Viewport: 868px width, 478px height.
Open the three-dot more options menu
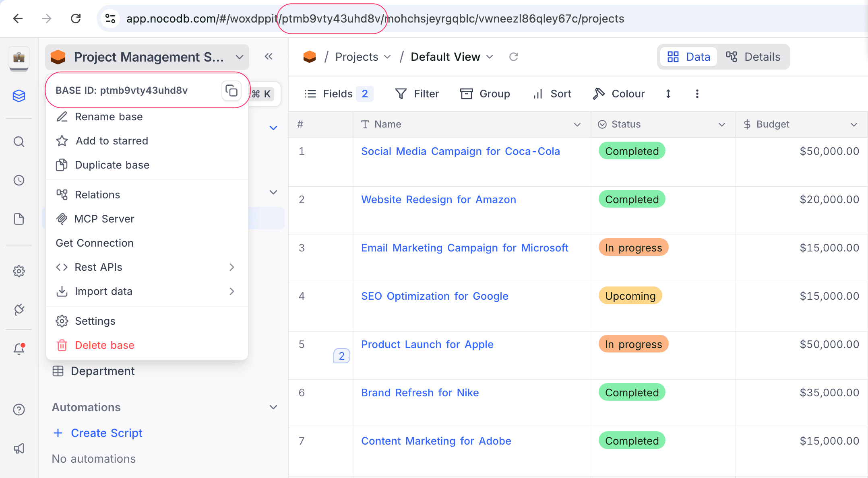click(x=697, y=94)
